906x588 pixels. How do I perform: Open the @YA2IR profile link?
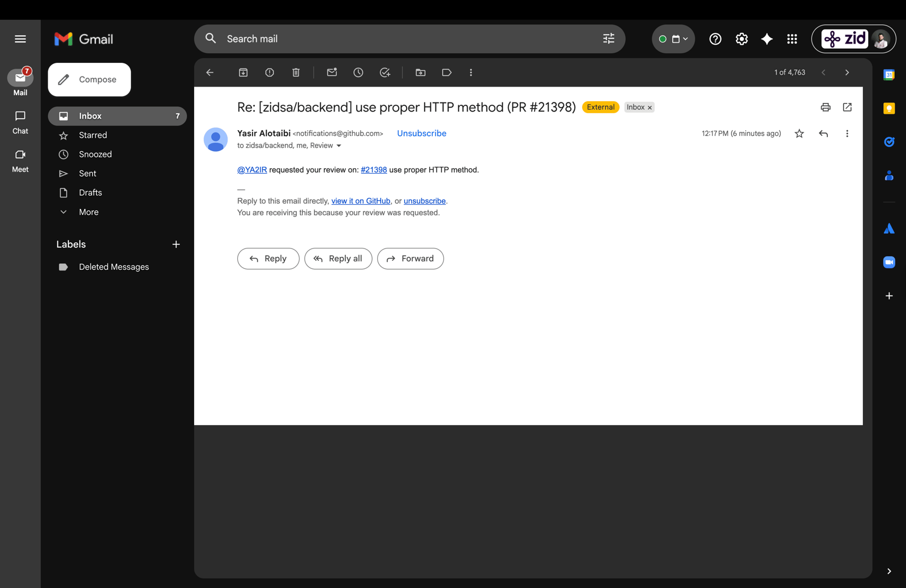(x=252, y=170)
